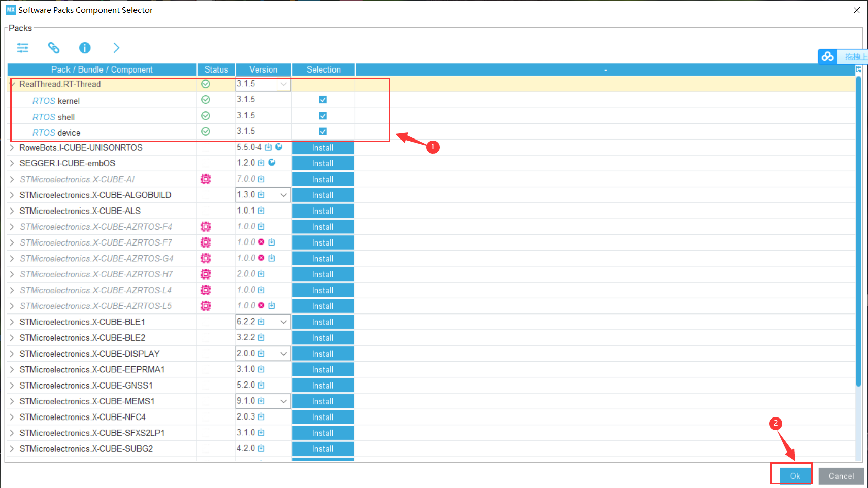868x488 pixels.
Task: Close the Software Packs Component Selector window
Action: click(x=857, y=10)
